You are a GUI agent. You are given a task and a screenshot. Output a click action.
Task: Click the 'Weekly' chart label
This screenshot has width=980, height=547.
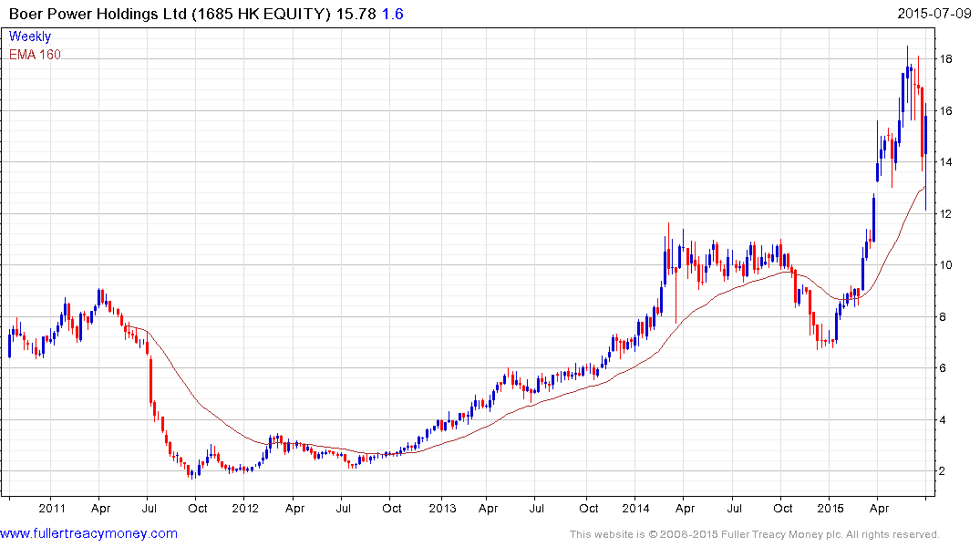pyautogui.click(x=30, y=36)
